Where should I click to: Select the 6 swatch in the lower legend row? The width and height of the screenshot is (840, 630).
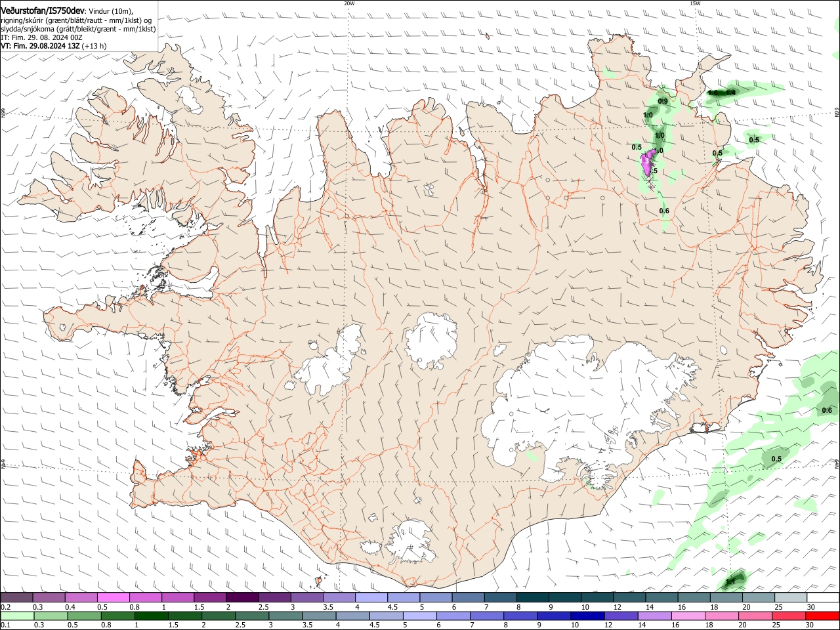coord(453,616)
